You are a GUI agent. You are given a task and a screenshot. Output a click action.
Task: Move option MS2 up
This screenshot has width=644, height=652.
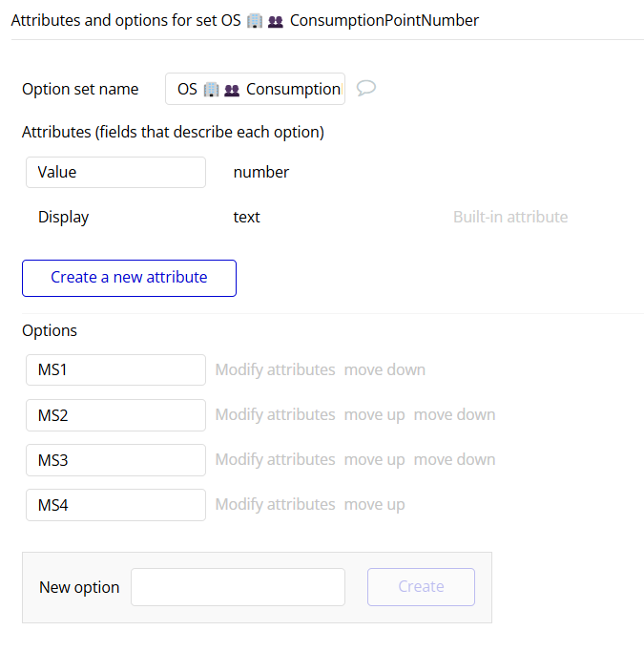point(374,415)
